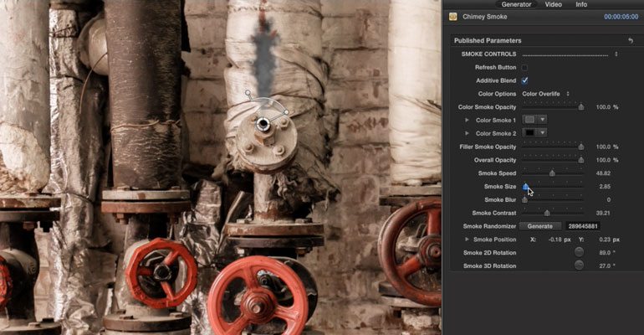
Task: Click the Smoke Size slider handle
Action: pyautogui.click(x=525, y=187)
